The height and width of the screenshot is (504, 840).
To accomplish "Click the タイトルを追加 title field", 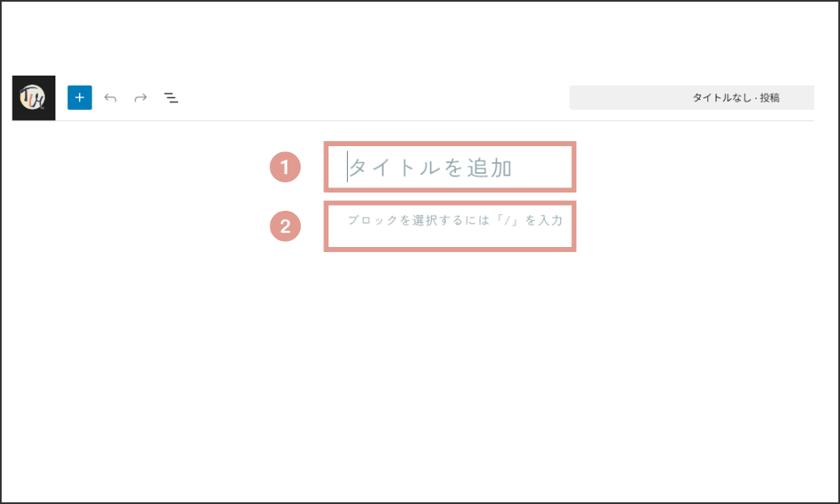I will 450,167.
